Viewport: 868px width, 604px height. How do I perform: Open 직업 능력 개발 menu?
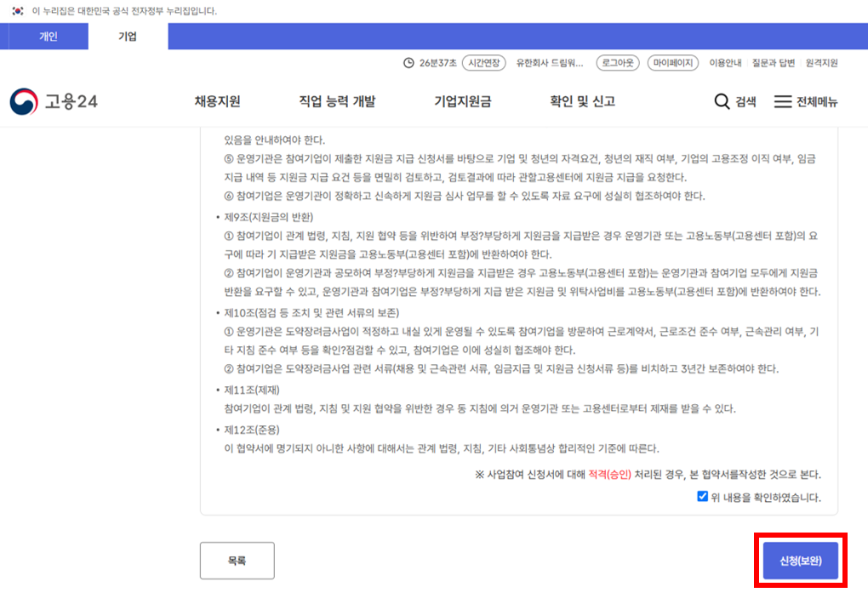click(x=337, y=101)
